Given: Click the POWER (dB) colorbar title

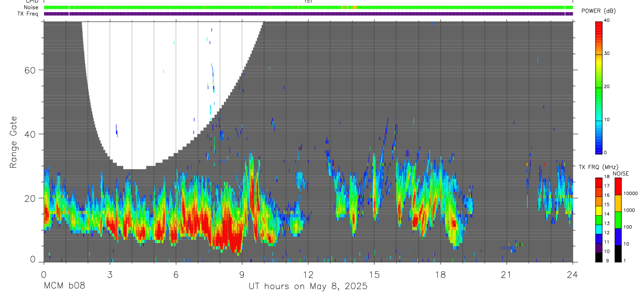Looking at the screenshot, I should 598,11.
